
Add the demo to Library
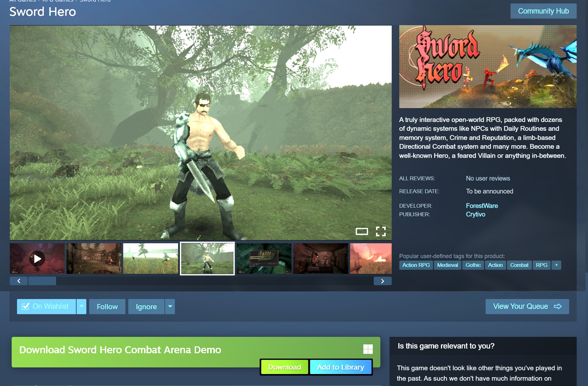point(341,367)
